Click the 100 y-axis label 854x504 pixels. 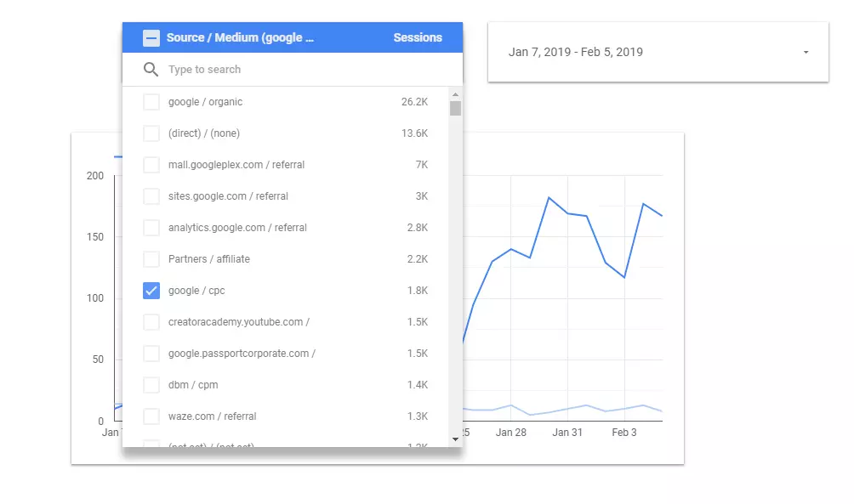pos(94,298)
